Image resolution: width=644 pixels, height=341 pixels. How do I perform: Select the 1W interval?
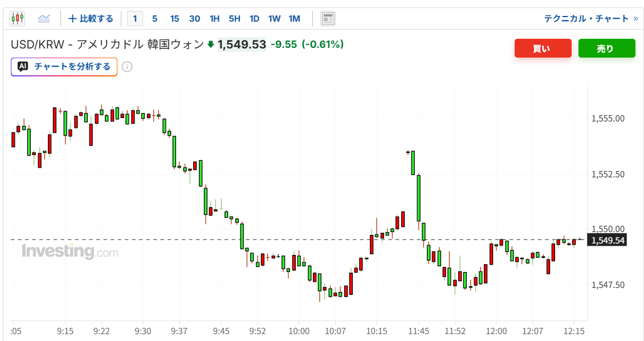[x=274, y=18]
